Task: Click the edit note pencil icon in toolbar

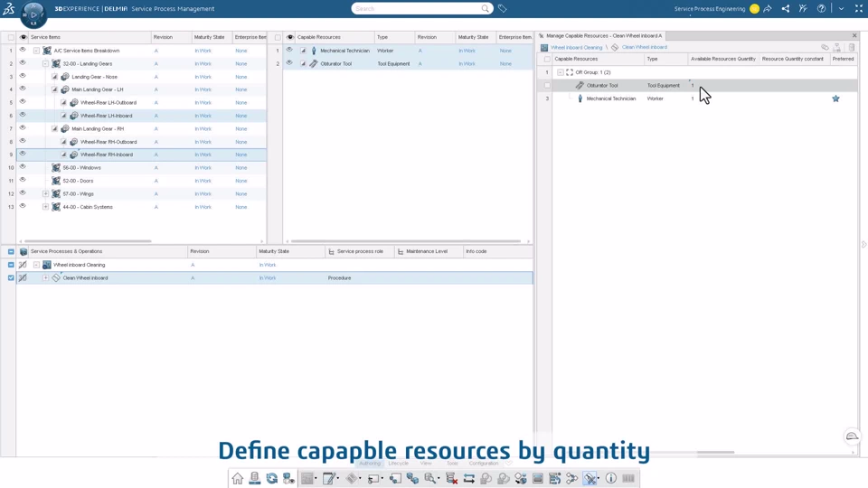Action: coord(329,478)
